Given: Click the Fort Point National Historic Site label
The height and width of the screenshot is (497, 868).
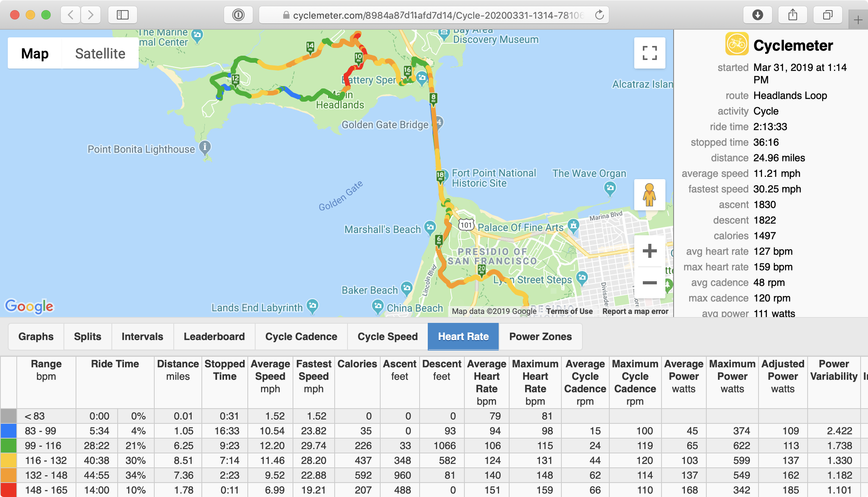Looking at the screenshot, I should (x=494, y=178).
